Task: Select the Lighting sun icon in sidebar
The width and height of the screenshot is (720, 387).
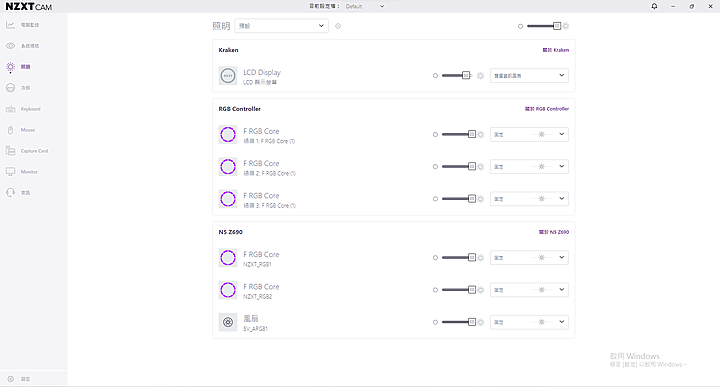Action: [x=11, y=67]
